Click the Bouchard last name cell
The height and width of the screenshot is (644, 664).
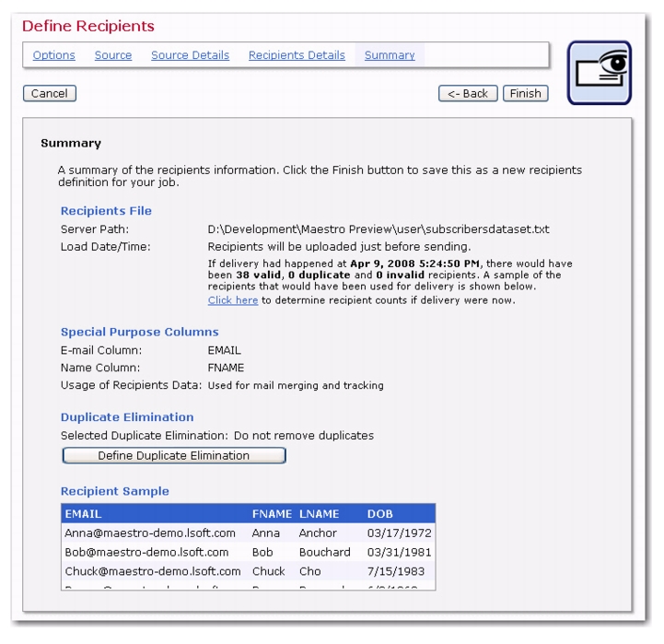click(x=324, y=552)
